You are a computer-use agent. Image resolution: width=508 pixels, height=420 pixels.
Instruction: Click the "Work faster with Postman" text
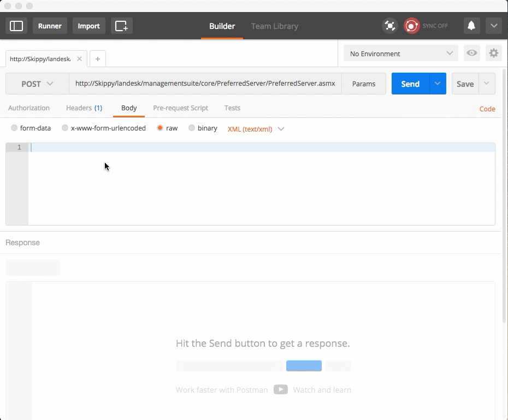pos(222,390)
